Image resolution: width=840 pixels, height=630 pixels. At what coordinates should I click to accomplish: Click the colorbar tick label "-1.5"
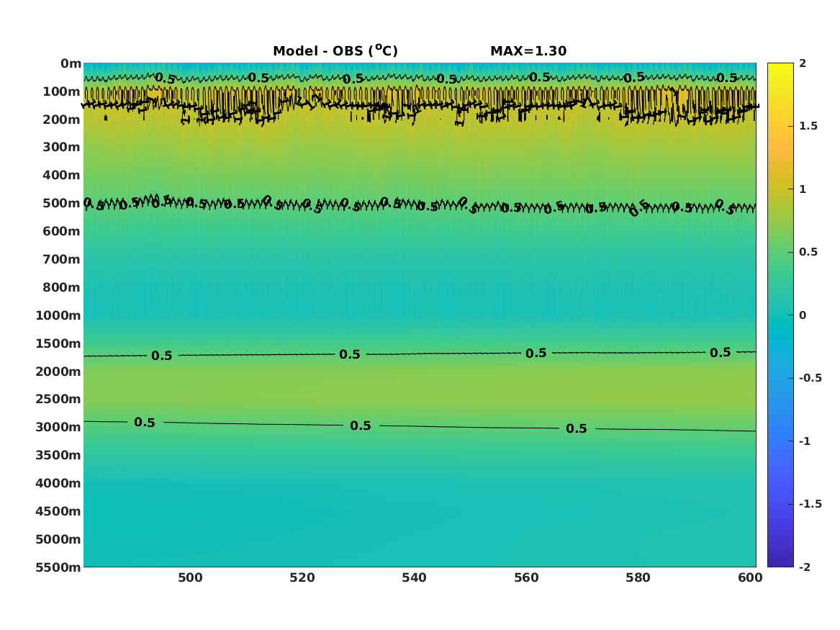point(810,504)
